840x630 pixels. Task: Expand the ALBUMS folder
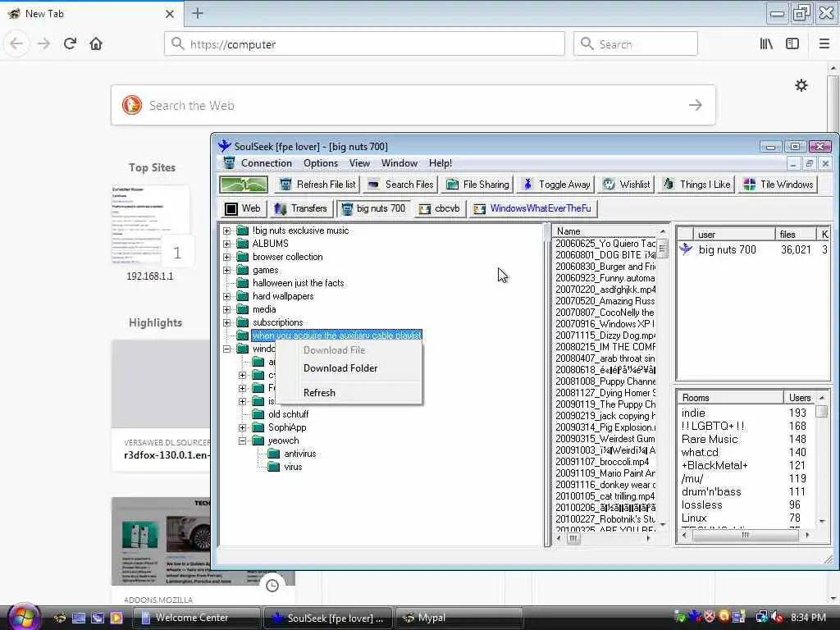[x=226, y=244]
